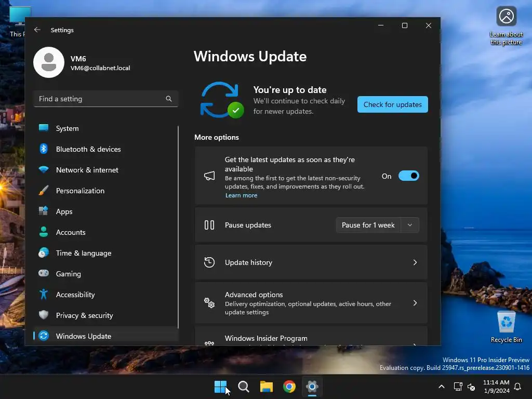Click the Advanced options gears icon
The width and height of the screenshot is (532, 399).
(209, 303)
